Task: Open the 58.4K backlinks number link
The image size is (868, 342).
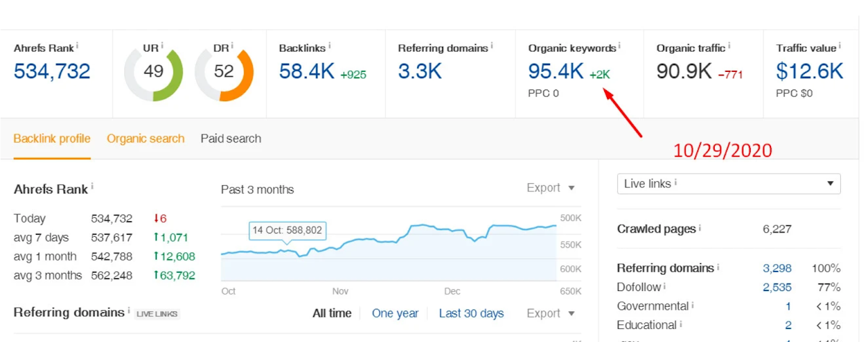Action: point(307,71)
